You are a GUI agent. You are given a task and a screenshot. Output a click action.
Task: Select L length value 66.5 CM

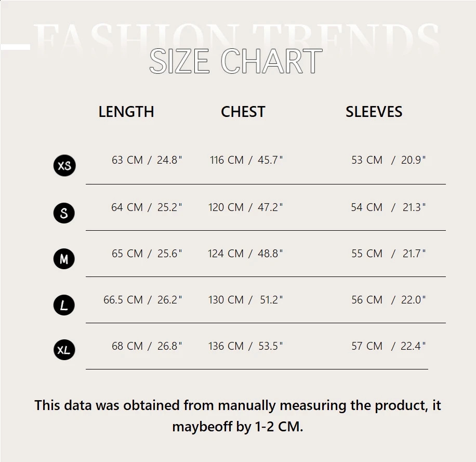123,300
